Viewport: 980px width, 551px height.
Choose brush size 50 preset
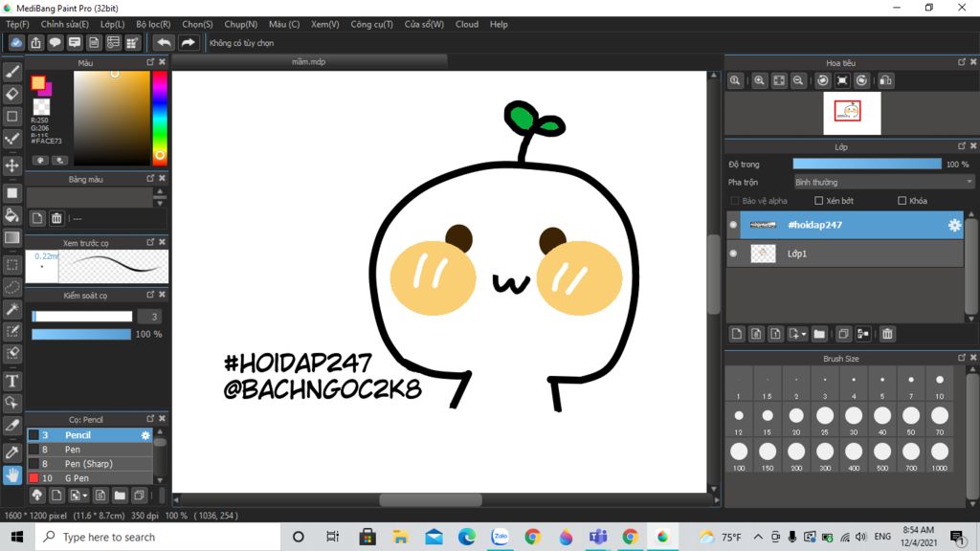coord(911,420)
